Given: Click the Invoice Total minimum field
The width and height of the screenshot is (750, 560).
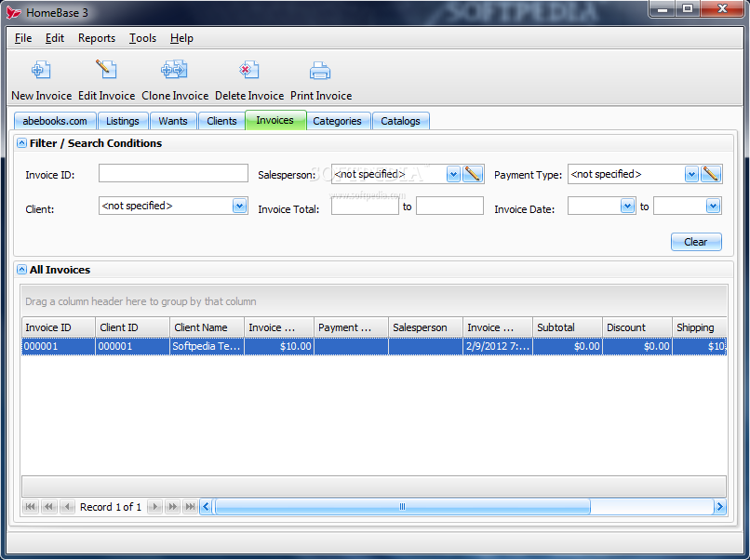Looking at the screenshot, I should [x=365, y=206].
